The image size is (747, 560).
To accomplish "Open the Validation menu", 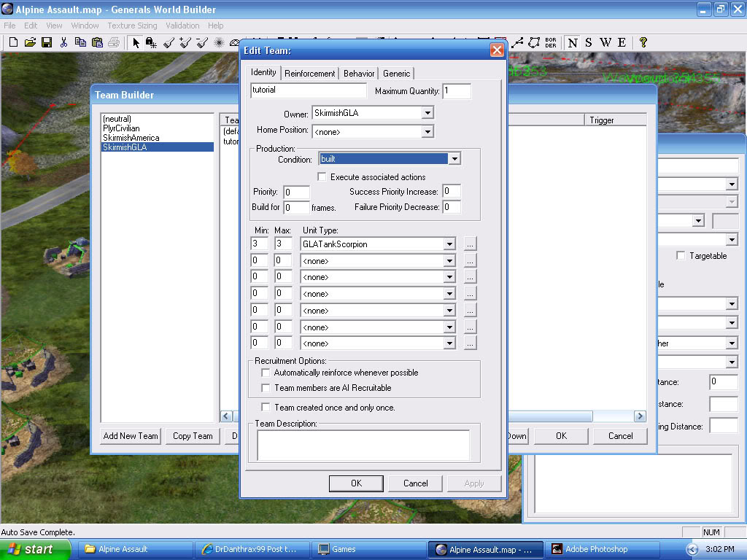I will [182, 26].
